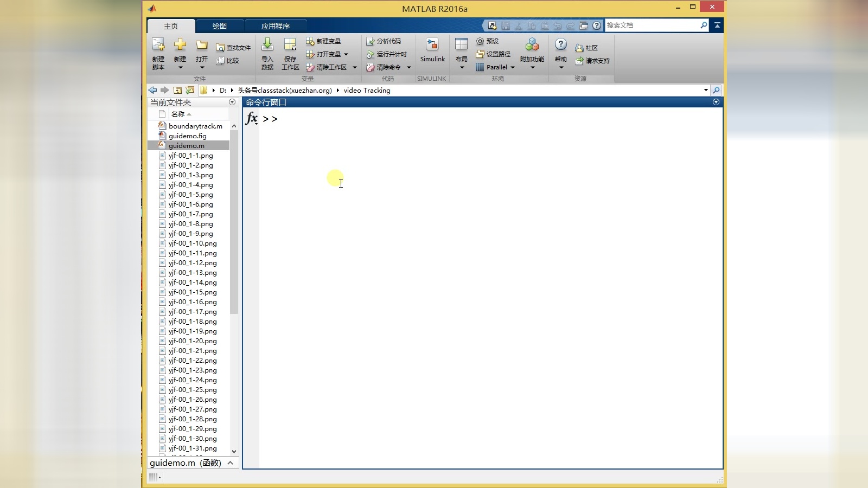Image resolution: width=868 pixels, height=488 pixels.
Task: Click the 搜索文档 search field
Action: click(652, 25)
